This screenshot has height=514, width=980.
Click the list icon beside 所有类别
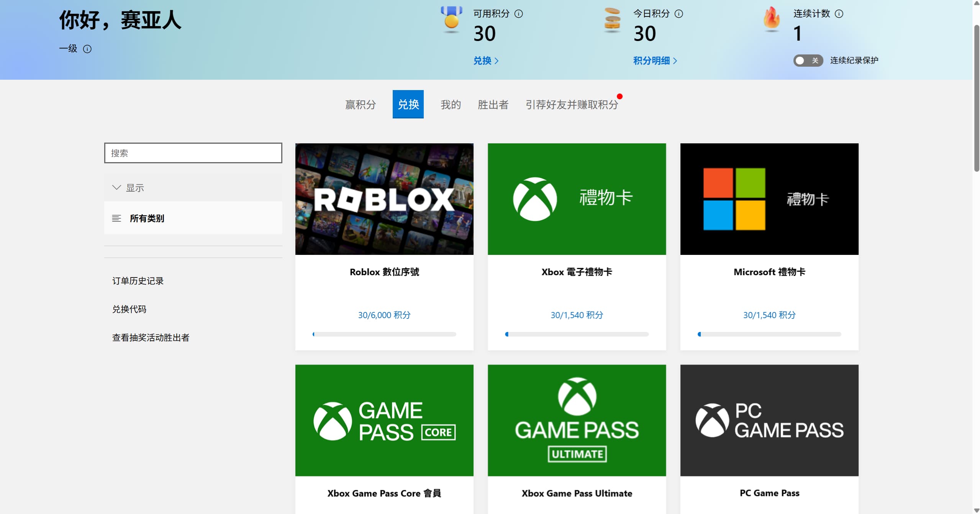coord(116,218)
